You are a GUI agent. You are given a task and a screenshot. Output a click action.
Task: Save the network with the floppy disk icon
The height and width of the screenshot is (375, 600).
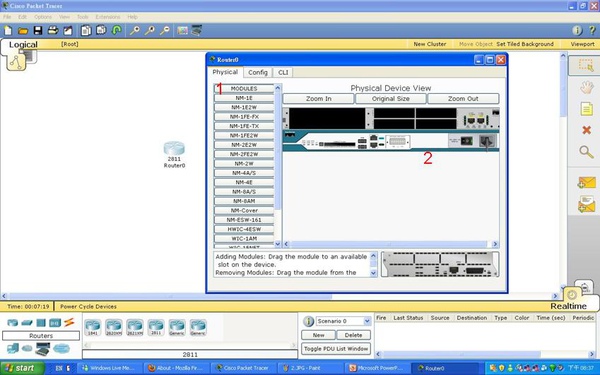pyautogui.click(x=38, y=31)
